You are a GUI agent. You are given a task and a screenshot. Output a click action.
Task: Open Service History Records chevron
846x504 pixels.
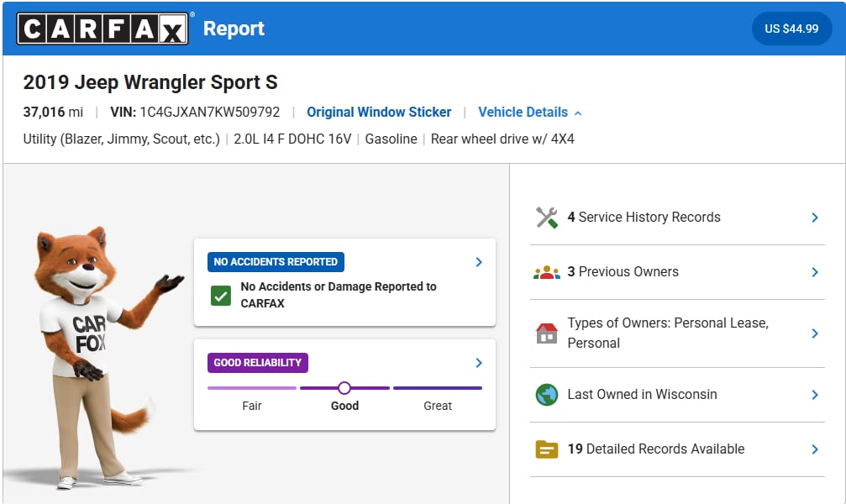point(815,218)
